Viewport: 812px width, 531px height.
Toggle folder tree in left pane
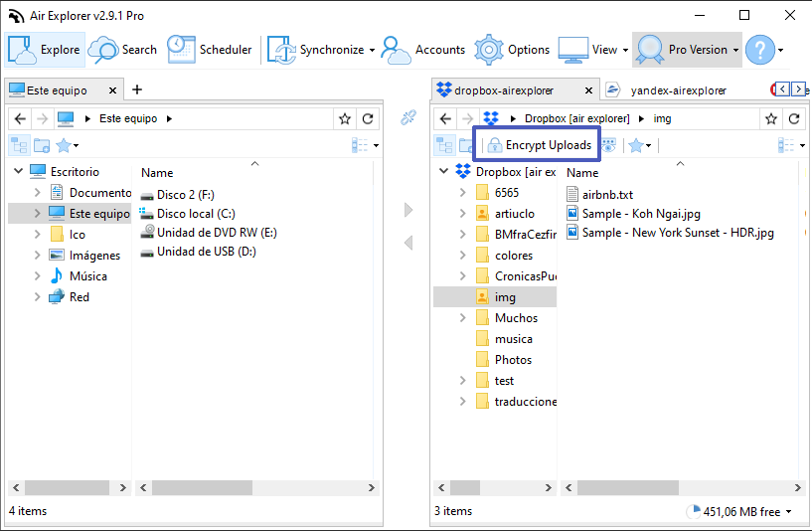(19, 145)
